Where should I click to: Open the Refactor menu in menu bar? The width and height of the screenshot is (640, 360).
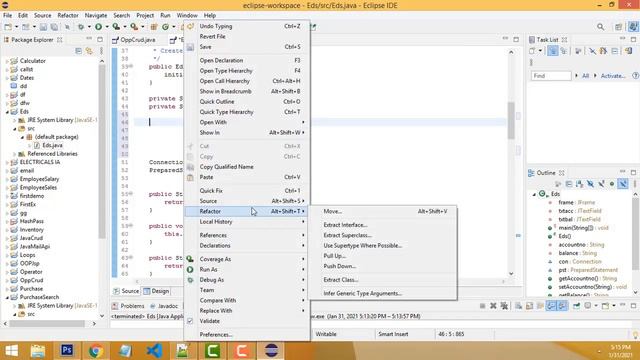[x=68, y=15]
